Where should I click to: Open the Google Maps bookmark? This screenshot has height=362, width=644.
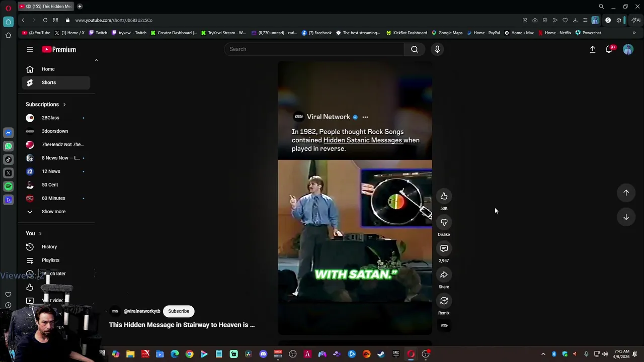[x=447, y=33]
